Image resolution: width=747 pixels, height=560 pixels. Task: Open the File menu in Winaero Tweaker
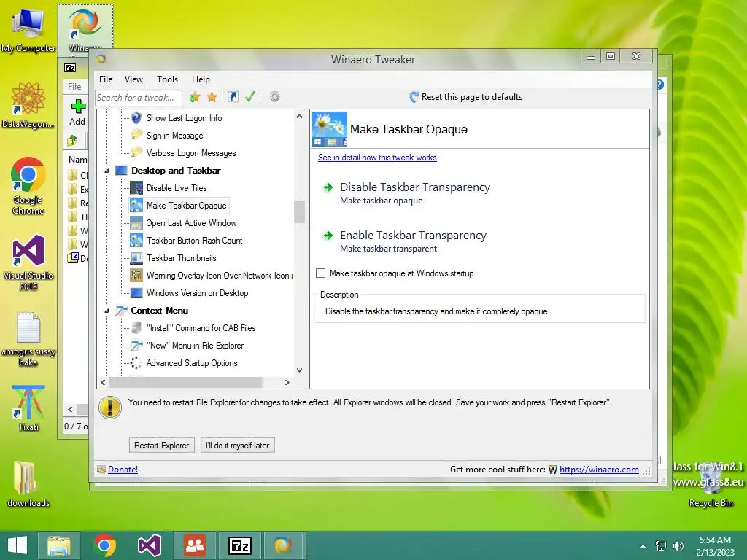(x=106, y=79)
